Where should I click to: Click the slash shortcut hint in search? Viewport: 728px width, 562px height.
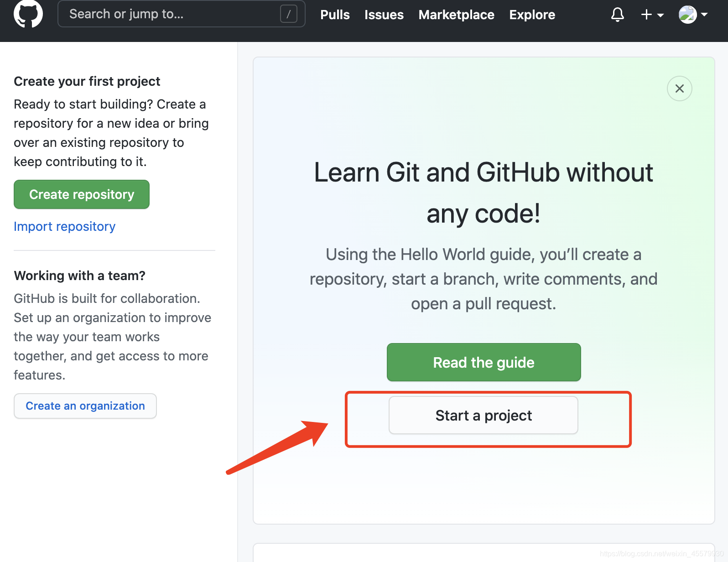[288, 14]
